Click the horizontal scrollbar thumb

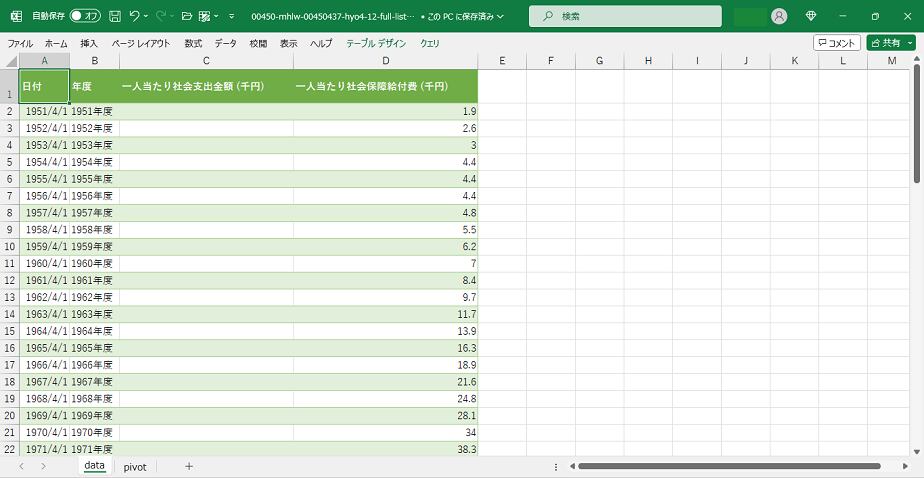[728, 467]
